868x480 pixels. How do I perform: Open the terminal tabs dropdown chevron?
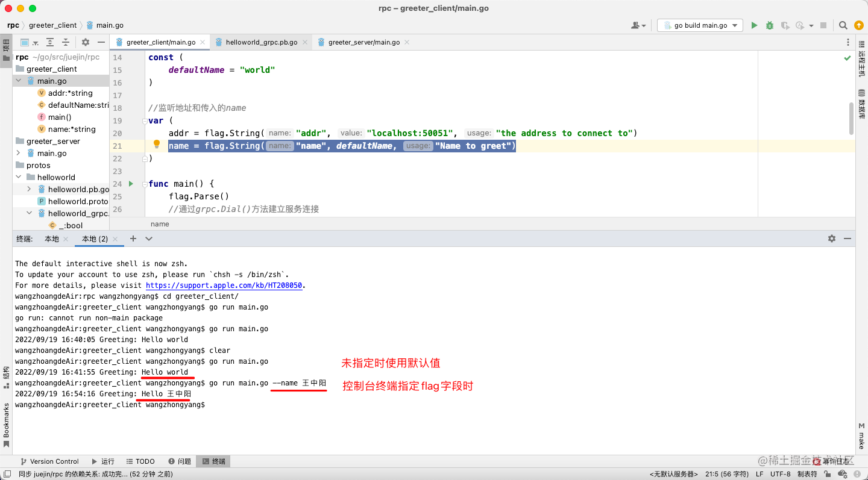click(x=149, y=238)
